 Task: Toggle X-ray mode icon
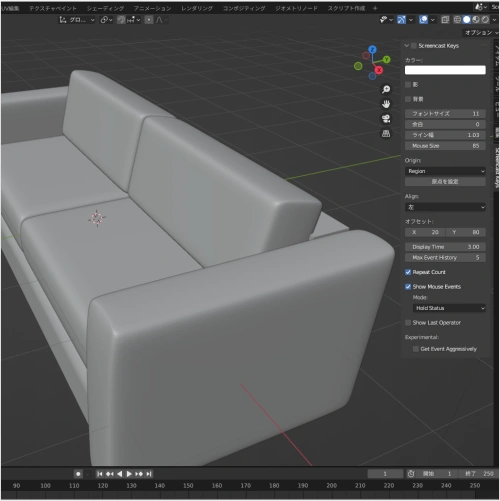pyautogui.click(x=445, y=20)
